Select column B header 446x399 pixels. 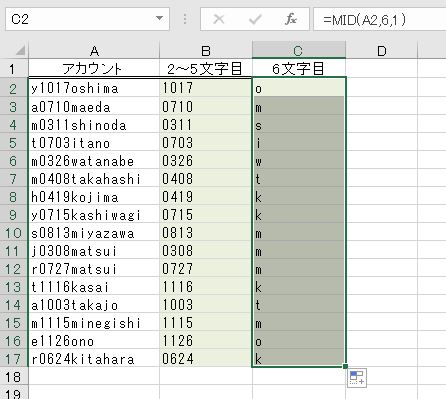206,51
